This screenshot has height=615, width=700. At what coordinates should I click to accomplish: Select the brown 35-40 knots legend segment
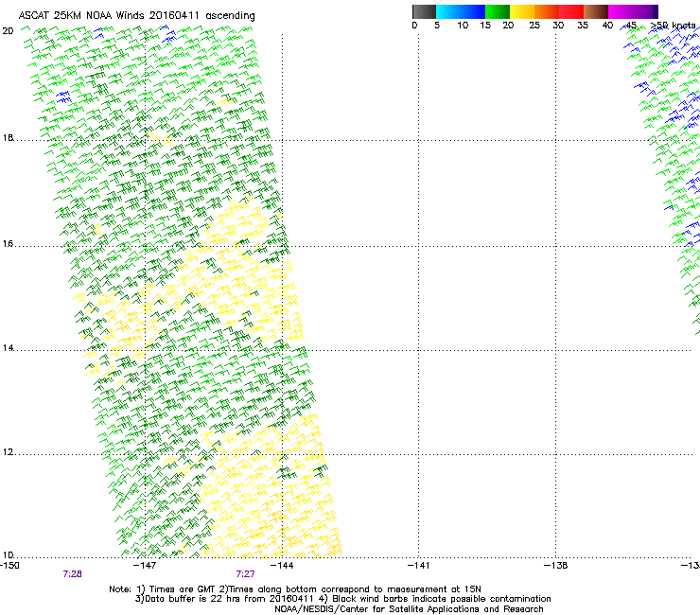tap(596, 11)
